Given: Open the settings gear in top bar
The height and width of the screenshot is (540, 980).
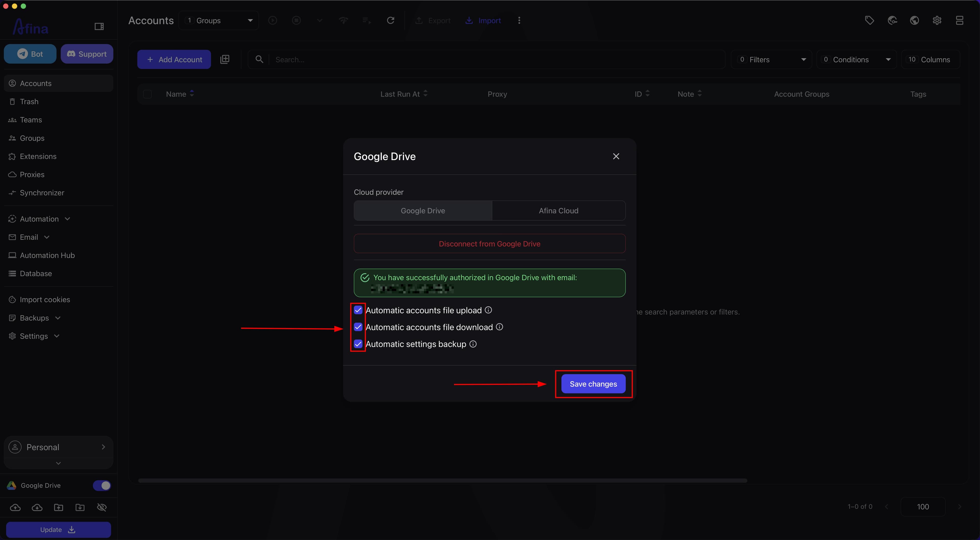Looking at the screenshot, I should [x=937, y=21].
